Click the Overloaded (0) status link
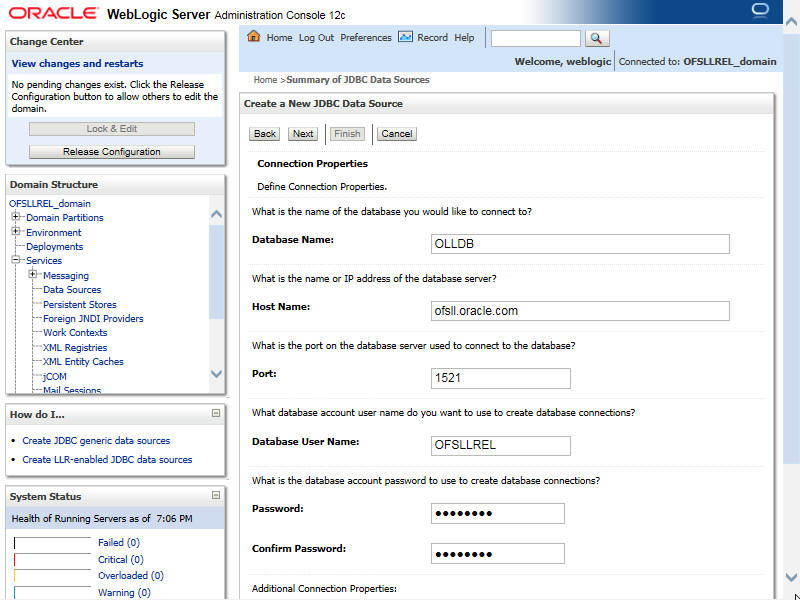Viewport: 800px width, 600px height. pyautogui.click(x=131, y=576)
